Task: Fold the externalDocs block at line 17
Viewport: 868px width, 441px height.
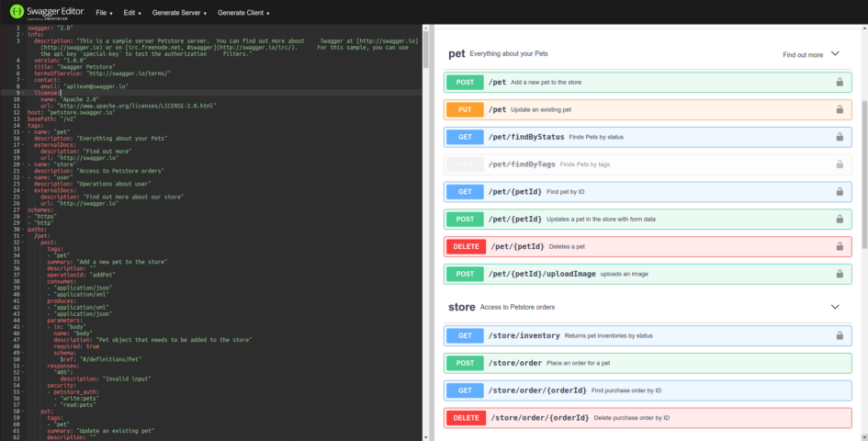Action: [x=23, y=144]
